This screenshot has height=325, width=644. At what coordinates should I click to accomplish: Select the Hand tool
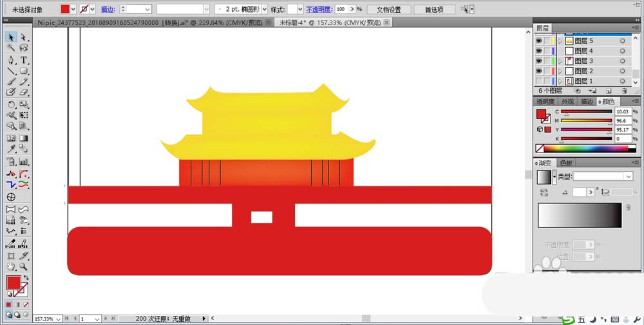11,266
